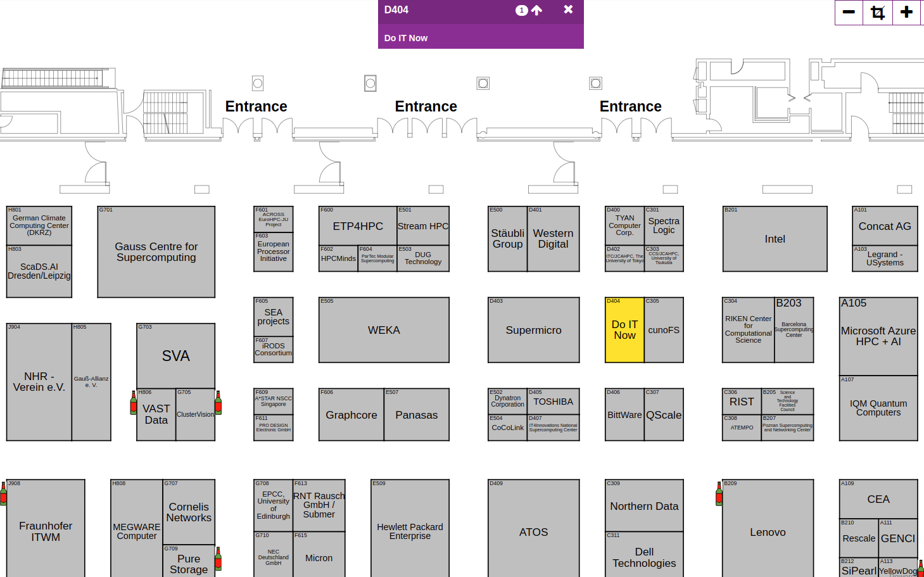This screenshot has height=577, width=924.
Task: Select Gauss Centre for Supercomputing booth
Action: [x=156, y=252]
